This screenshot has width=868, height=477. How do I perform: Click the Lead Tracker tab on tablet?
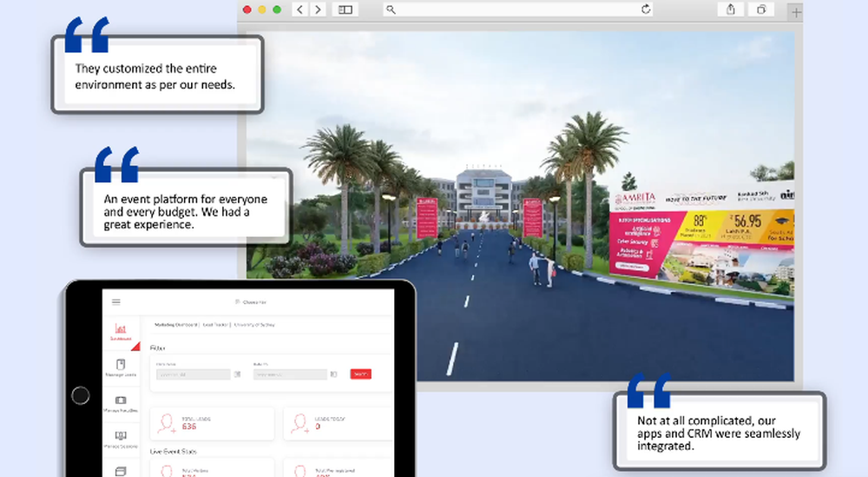point(215,325)
